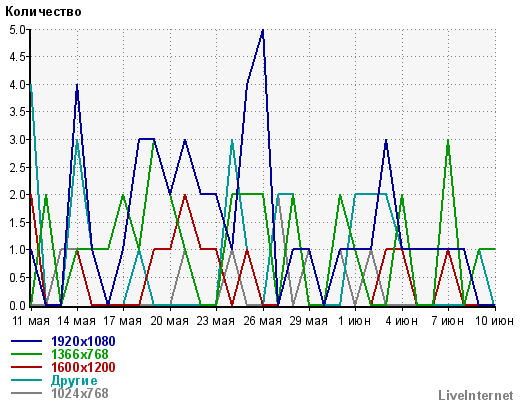Select the 1366x768 legend entry
The height and width of the screenshot is (405, 520).
point(80,354)
